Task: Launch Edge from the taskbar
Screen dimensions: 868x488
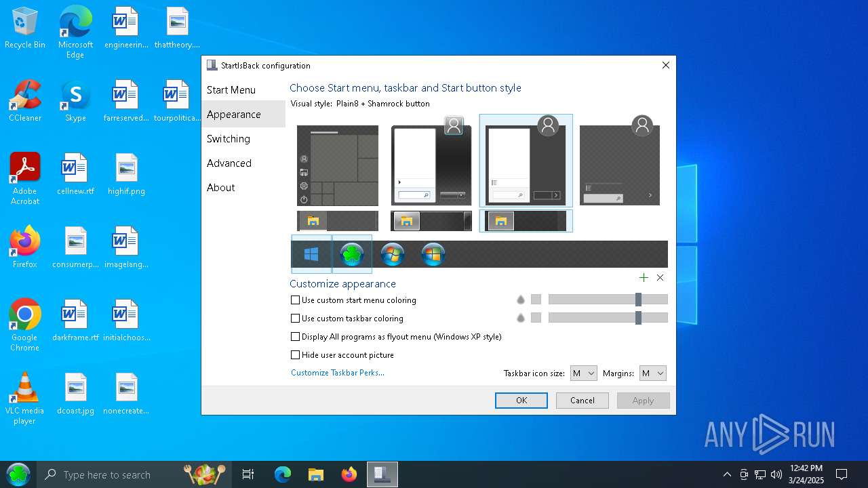Action: click(283, 474)
